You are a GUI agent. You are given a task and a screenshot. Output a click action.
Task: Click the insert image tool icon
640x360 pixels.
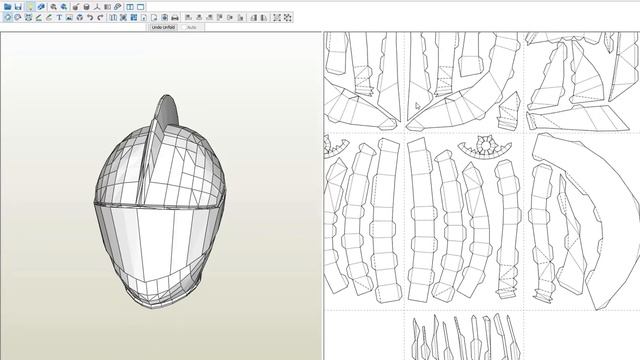pyautogui.click(x=69, y=18)
